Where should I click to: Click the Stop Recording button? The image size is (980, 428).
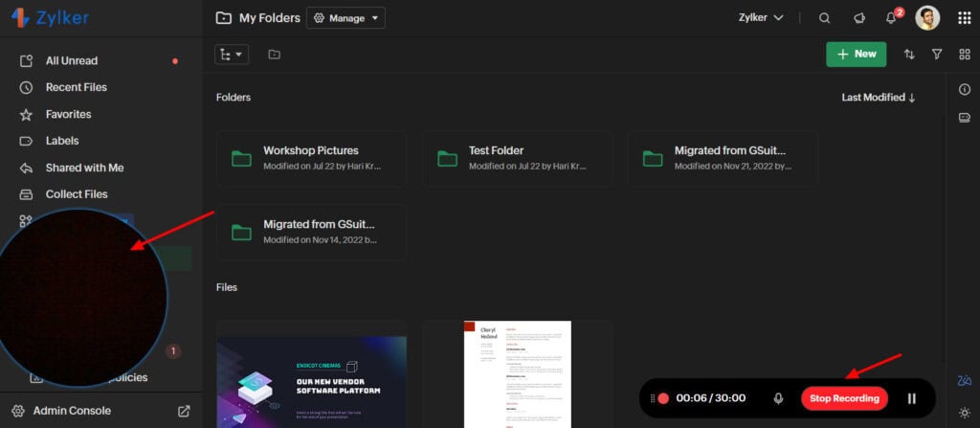click(844, 398)
